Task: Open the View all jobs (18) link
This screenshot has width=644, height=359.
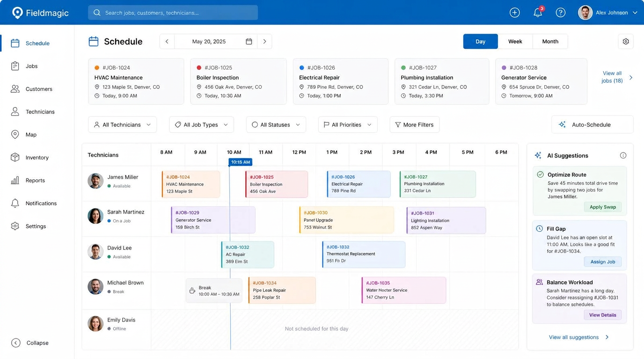Action: click(x=612, y=77)
